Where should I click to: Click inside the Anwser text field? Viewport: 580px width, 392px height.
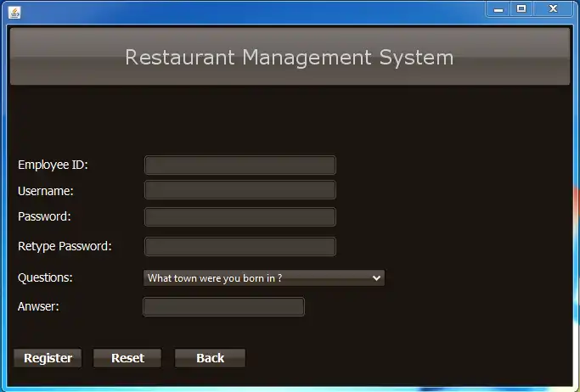[x=224, y=306]
